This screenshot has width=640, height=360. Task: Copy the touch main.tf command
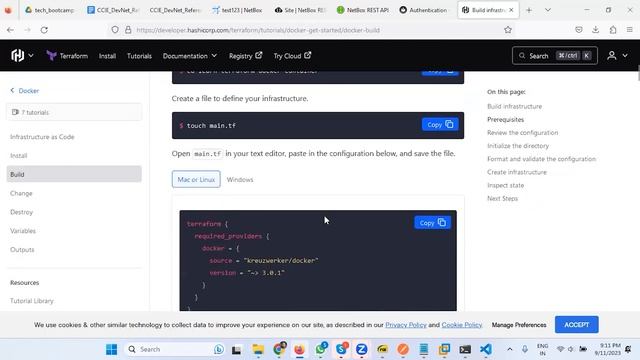point(440,124)
